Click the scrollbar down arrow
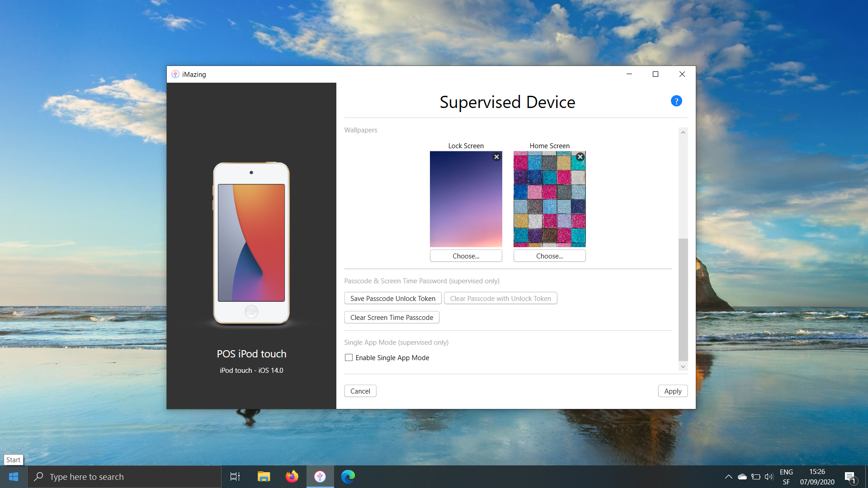This screenshot has height=488, width=868. (x=683, y=366)
